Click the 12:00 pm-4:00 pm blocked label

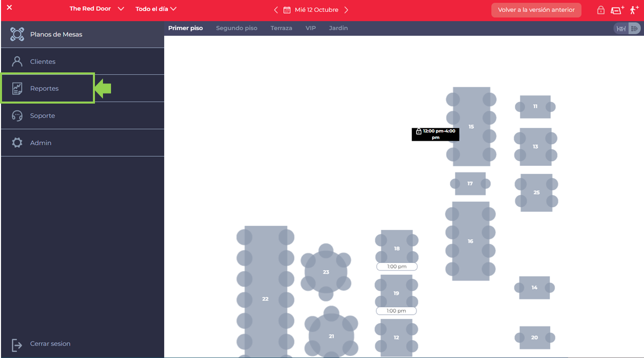(436, 134)
